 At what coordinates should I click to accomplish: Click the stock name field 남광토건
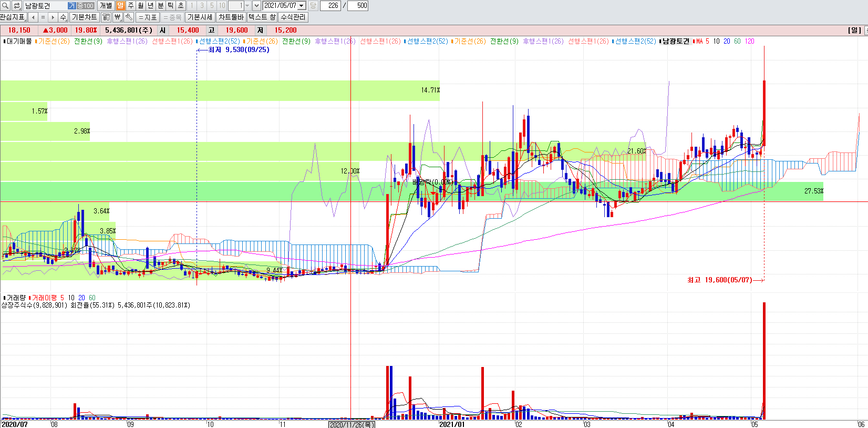45,5
